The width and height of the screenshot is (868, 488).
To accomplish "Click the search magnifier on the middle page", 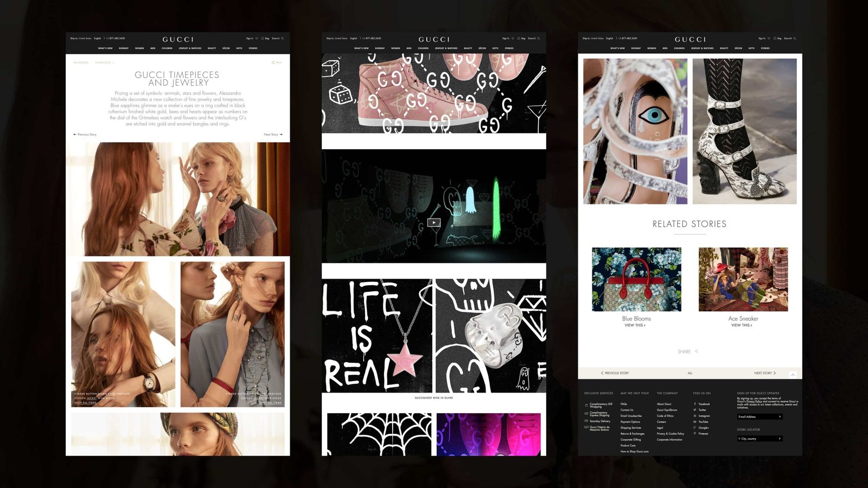I will (539, 38).
